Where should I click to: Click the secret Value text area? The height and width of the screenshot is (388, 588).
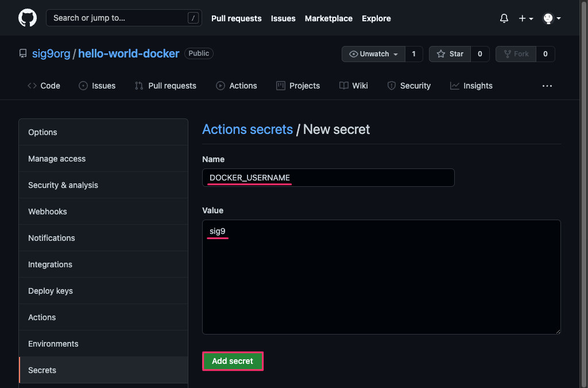tap(381, 277)
